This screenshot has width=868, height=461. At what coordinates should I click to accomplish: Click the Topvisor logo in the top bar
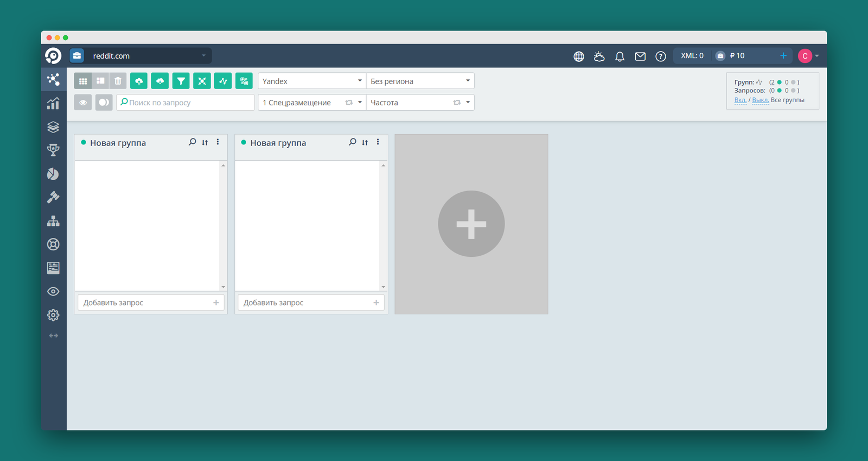click(x=53, y=56)
